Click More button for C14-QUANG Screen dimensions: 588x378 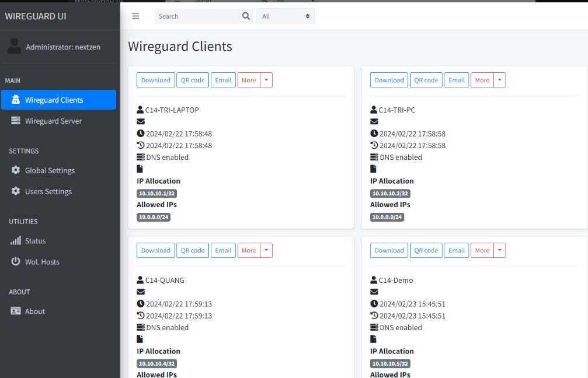(249, 250)
